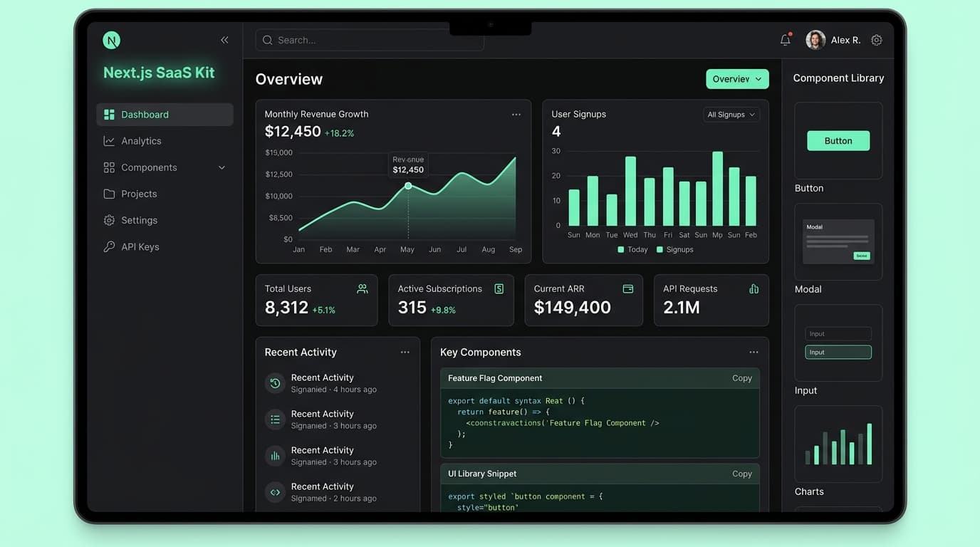Click the 2.1M API Requests value
This screenshot has height=547, width=980.
point(682,308)
